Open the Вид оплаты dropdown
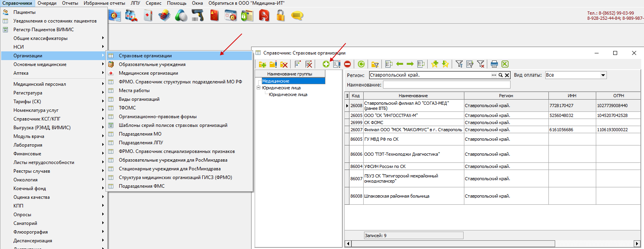This screenshot has width=644, height=249. point(603,75)
